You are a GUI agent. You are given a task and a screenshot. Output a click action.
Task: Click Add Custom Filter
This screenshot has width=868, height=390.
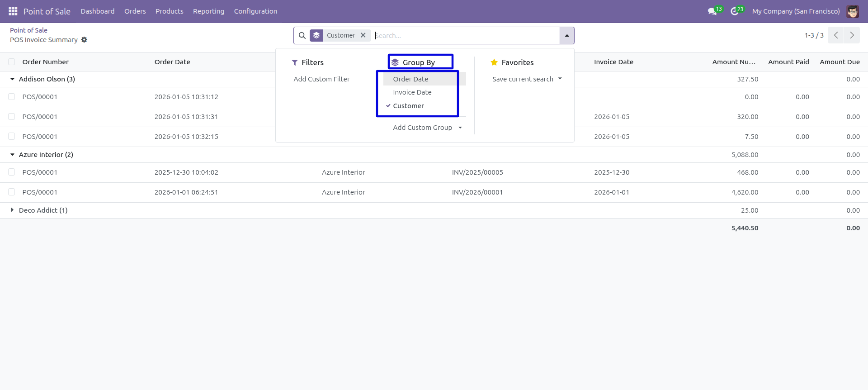pyautogui.click(x=321, y=79)
